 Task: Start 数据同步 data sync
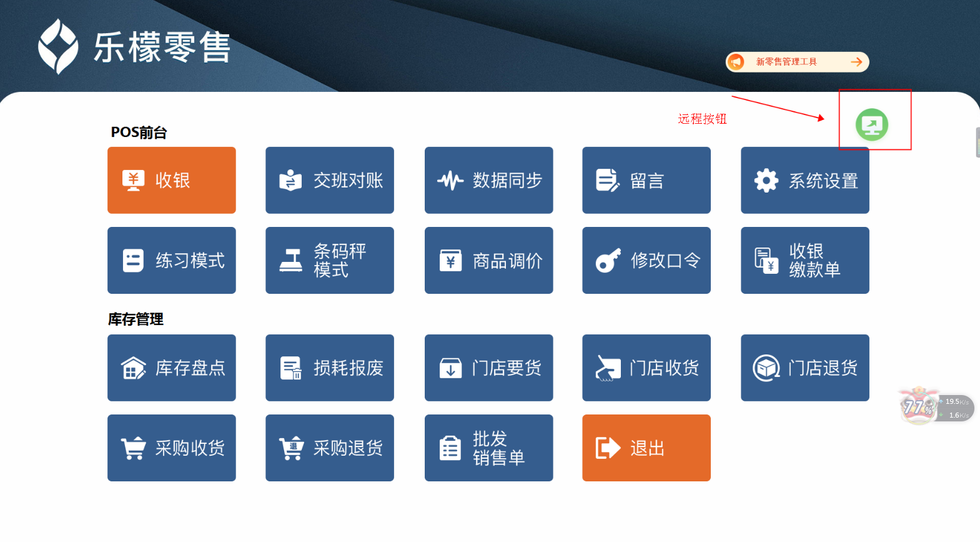(x=488, y=180)
